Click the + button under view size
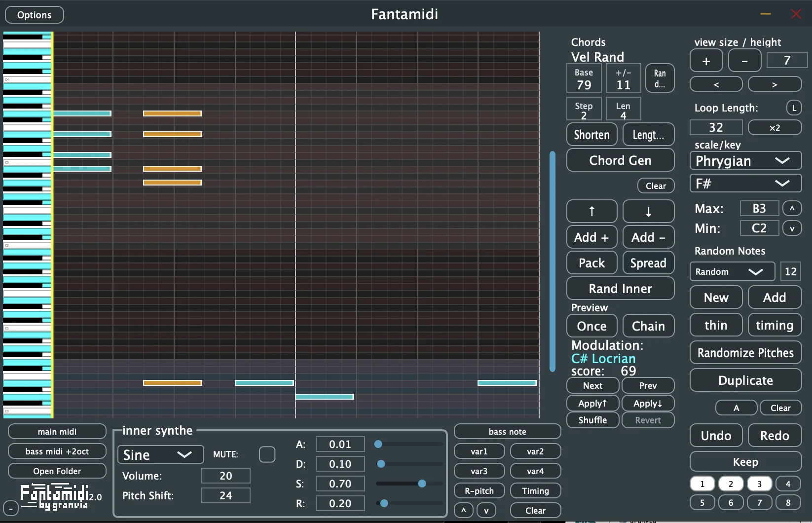This screenshot has width=812, height=523. (x=705, y=60)
